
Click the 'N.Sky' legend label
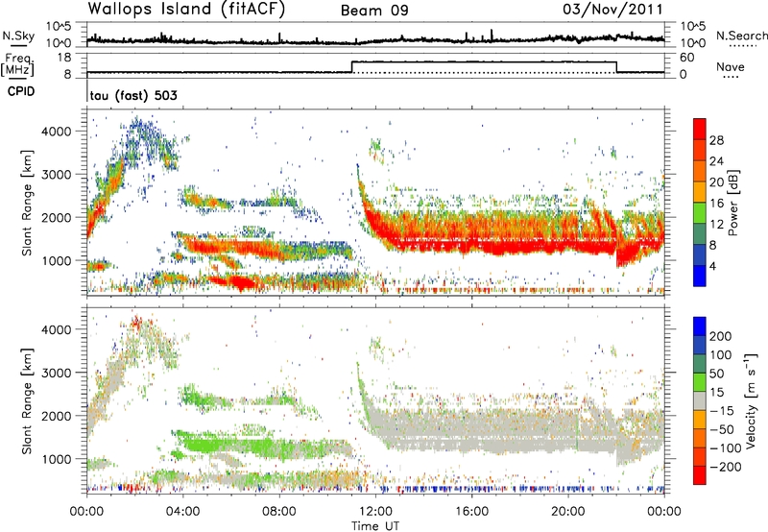click(x=18, y=36)
